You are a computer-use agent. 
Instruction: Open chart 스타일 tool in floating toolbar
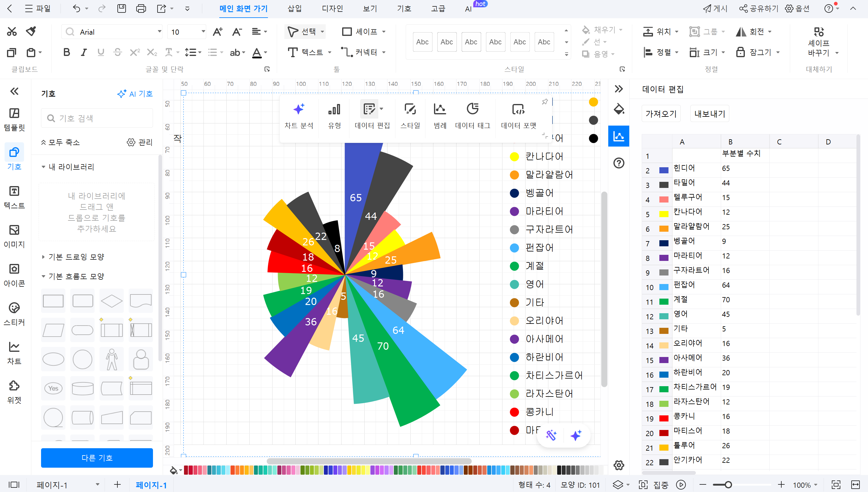pos(410,116)
